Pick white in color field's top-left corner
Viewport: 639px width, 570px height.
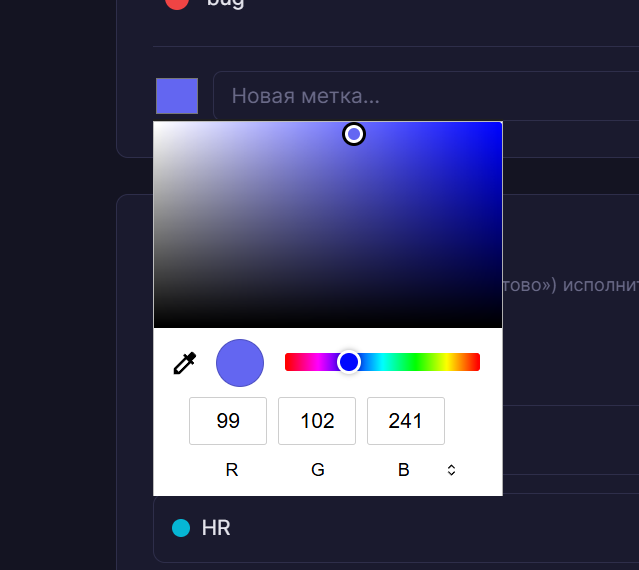pos(156,124)
